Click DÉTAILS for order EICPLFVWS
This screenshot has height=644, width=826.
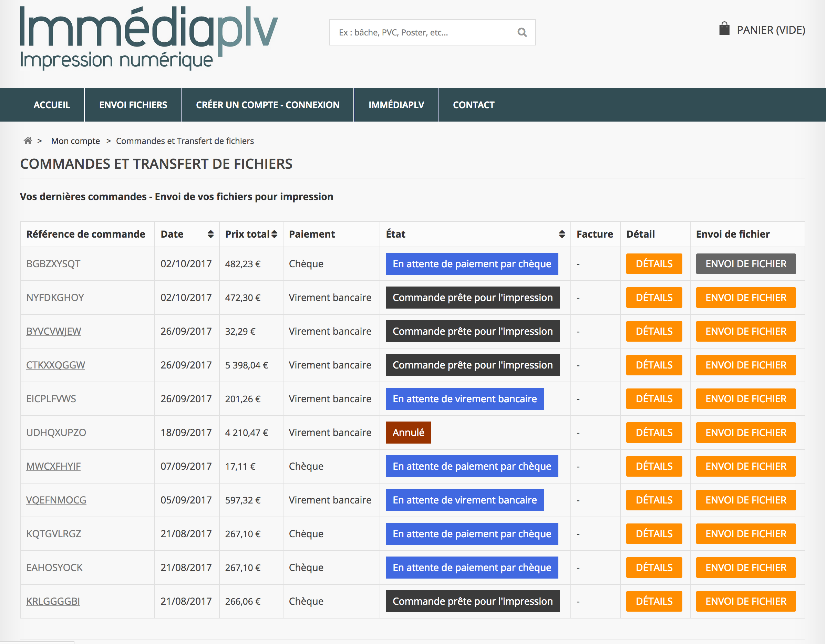[x=654, y=398]
